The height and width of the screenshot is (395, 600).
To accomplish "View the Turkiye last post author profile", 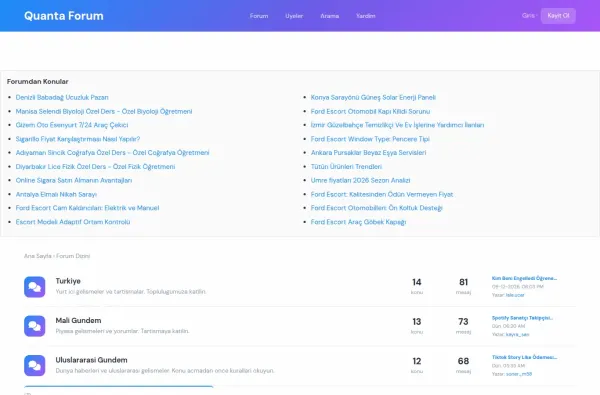I will click(515, 295).
